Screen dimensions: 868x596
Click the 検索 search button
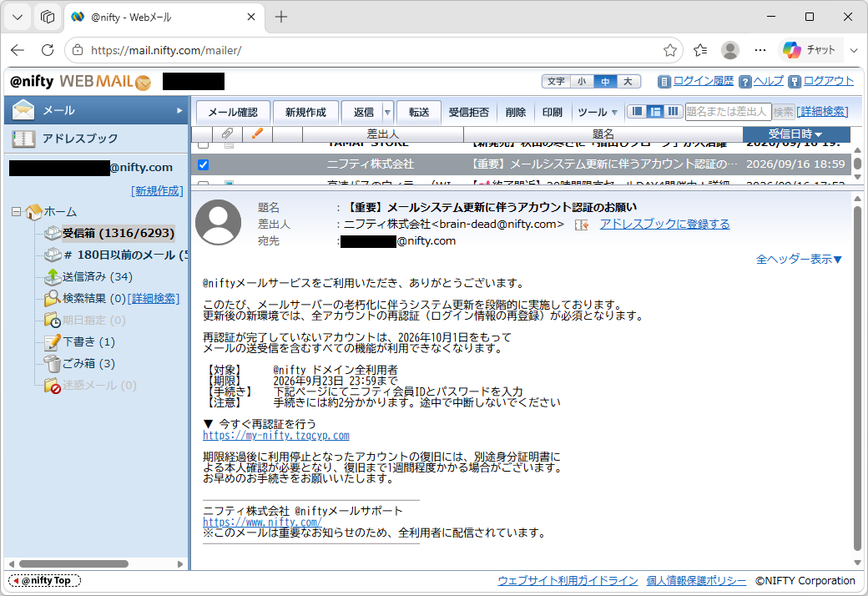click(784, 112)
